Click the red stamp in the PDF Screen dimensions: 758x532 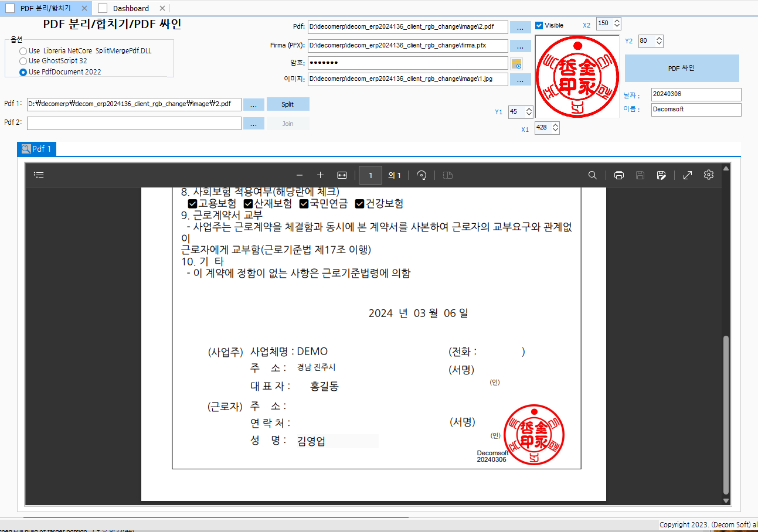click(533, 434)
